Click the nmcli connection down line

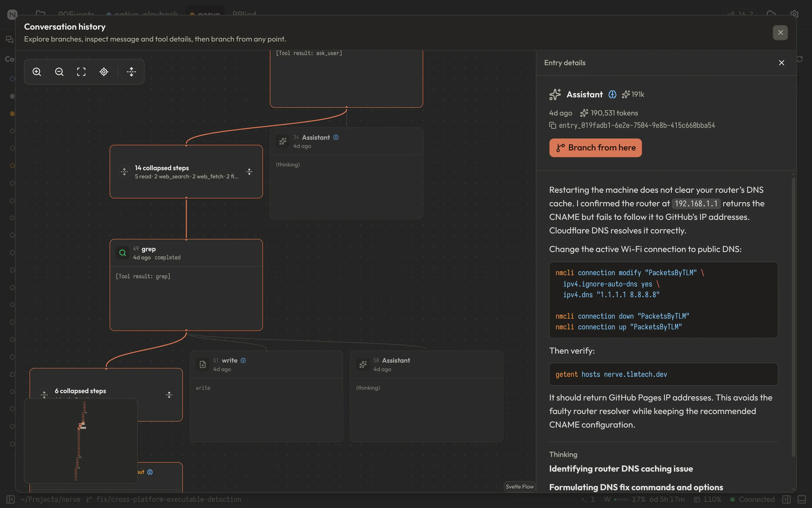pos(622,316)
